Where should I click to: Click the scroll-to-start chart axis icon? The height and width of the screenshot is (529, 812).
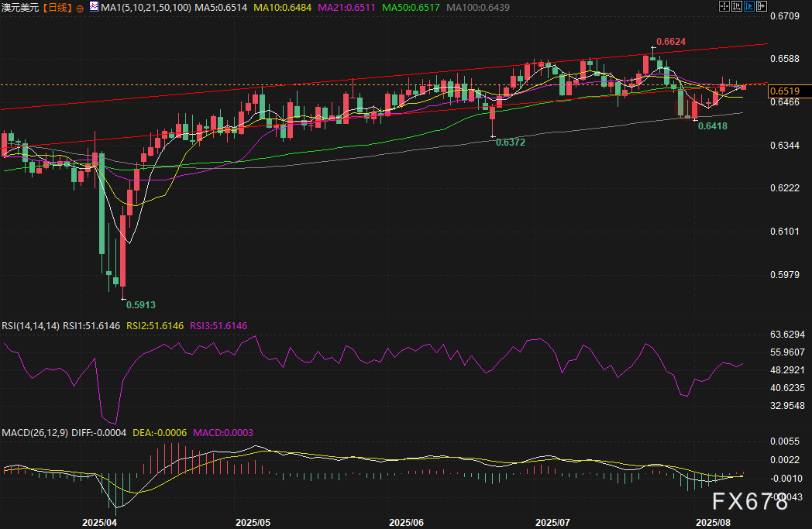pos(738,6)
